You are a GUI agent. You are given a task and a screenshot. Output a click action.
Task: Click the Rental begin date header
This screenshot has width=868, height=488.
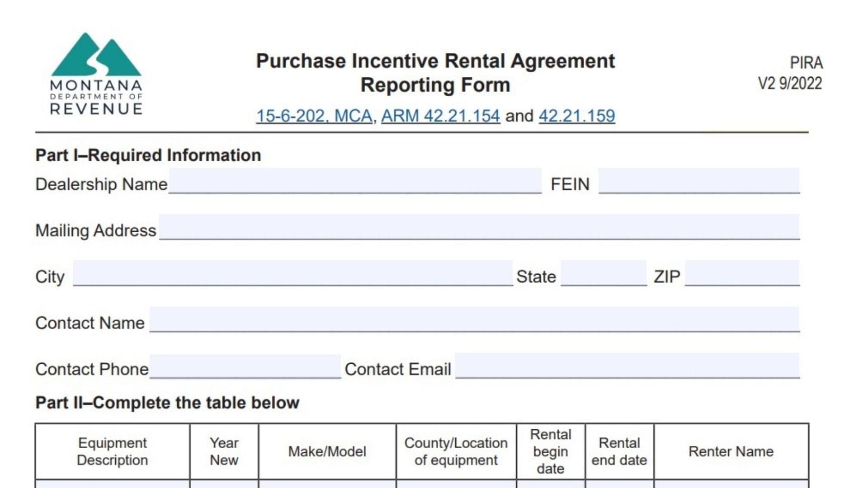coord(551,451)
